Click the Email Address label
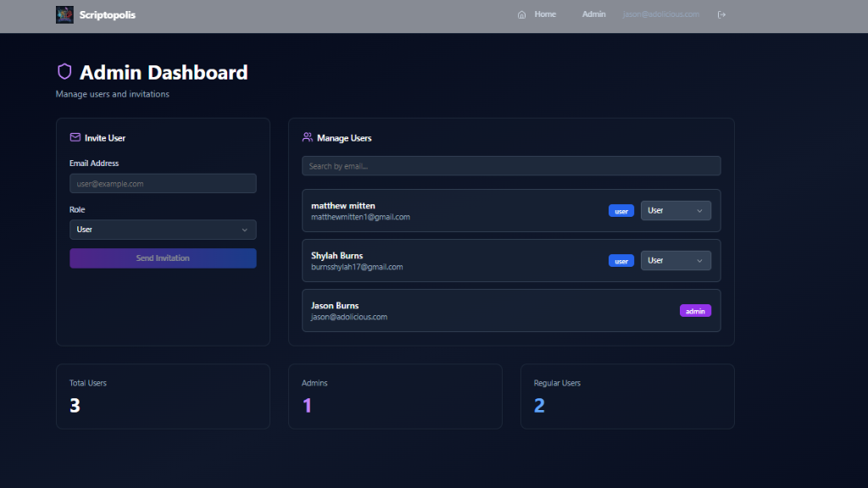 click(94, 164)
